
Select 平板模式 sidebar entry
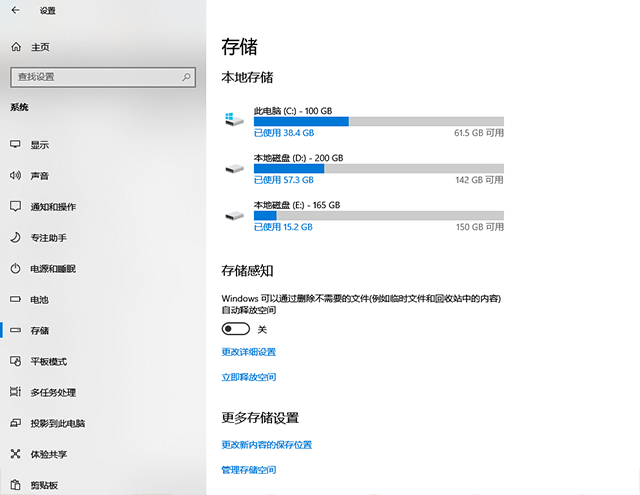tap(49, 362)
